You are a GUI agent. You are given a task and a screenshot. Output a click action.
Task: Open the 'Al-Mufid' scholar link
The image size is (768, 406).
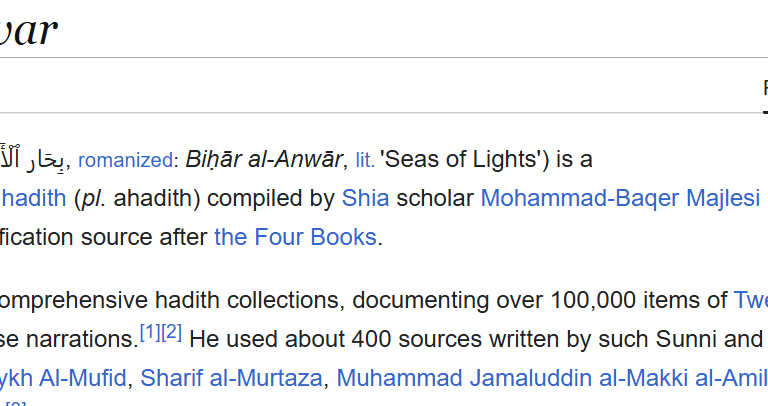pos(63,378)
